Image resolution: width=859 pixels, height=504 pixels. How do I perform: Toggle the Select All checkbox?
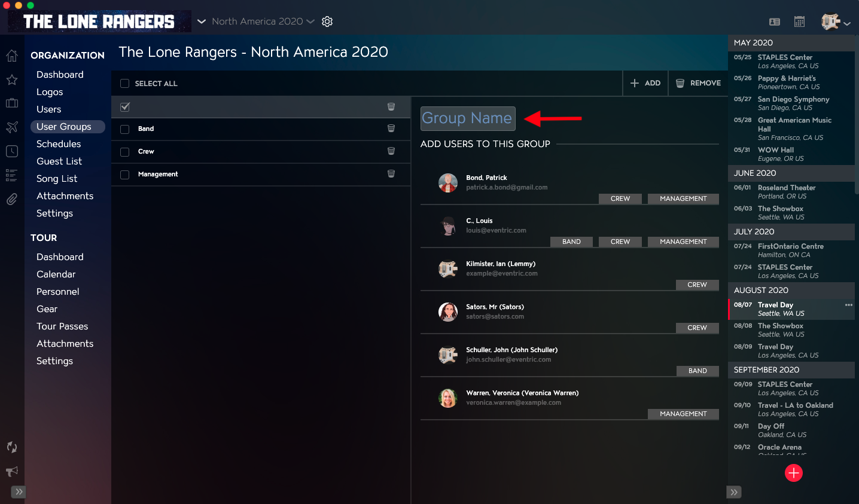click(124, 84)
